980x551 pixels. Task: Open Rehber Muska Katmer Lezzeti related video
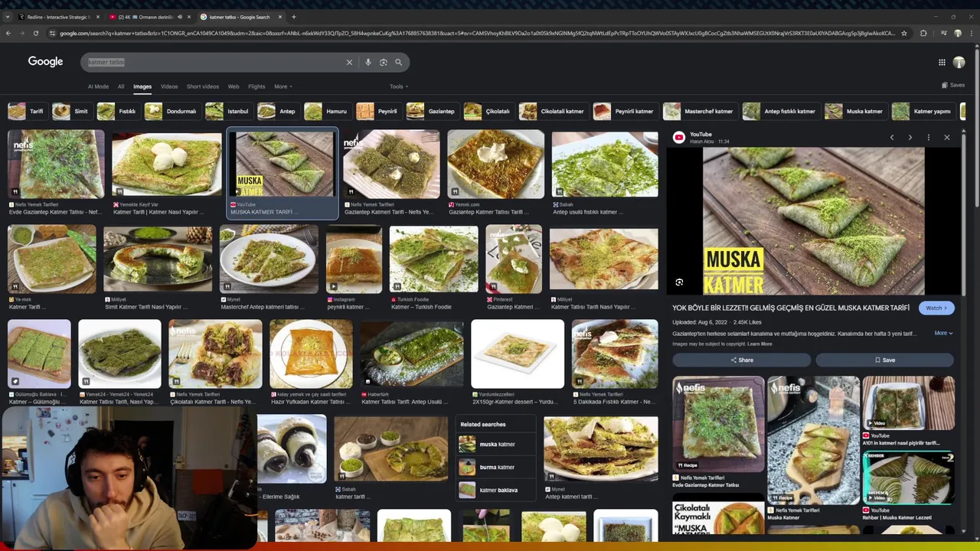(909, 478)
